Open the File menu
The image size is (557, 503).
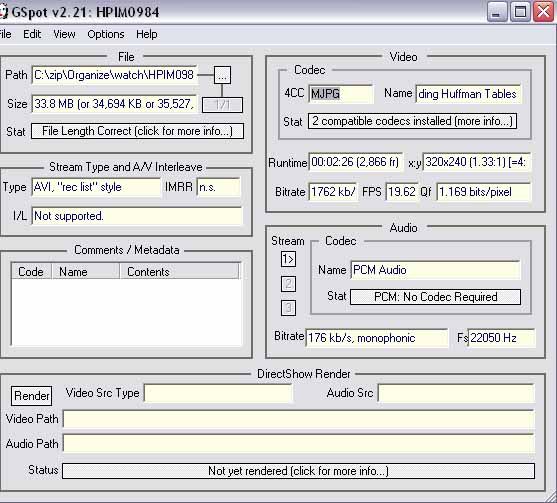coord(5,34)
